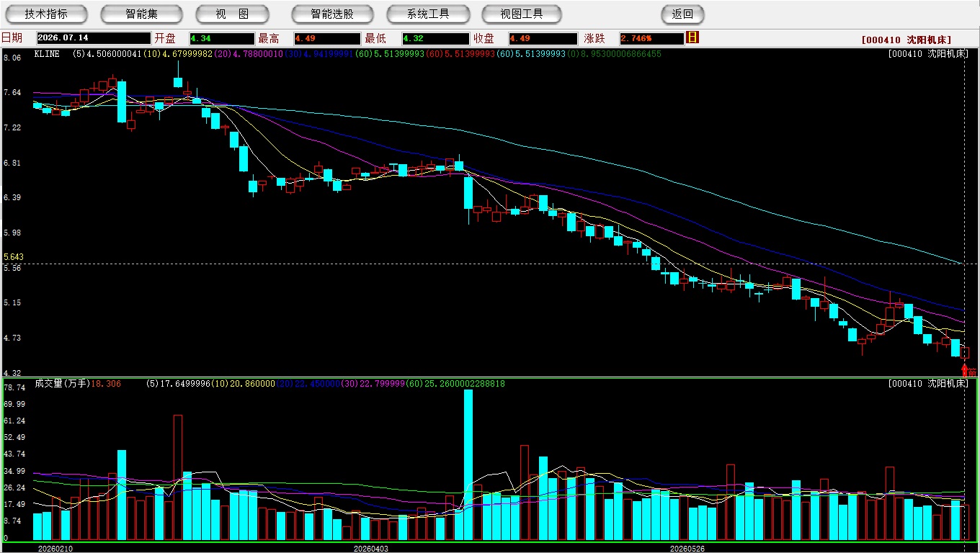Select the 收盘 value field
The image size is (980, 553).
point(542,38)
